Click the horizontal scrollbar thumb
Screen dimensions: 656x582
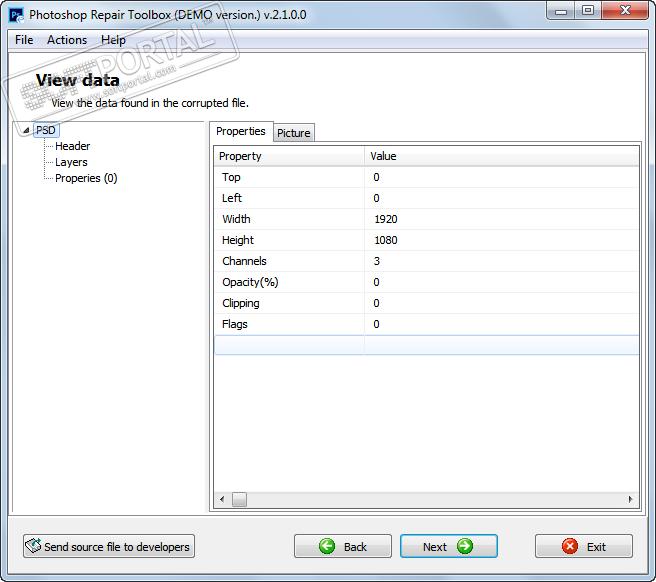click(x=239, y=499)
